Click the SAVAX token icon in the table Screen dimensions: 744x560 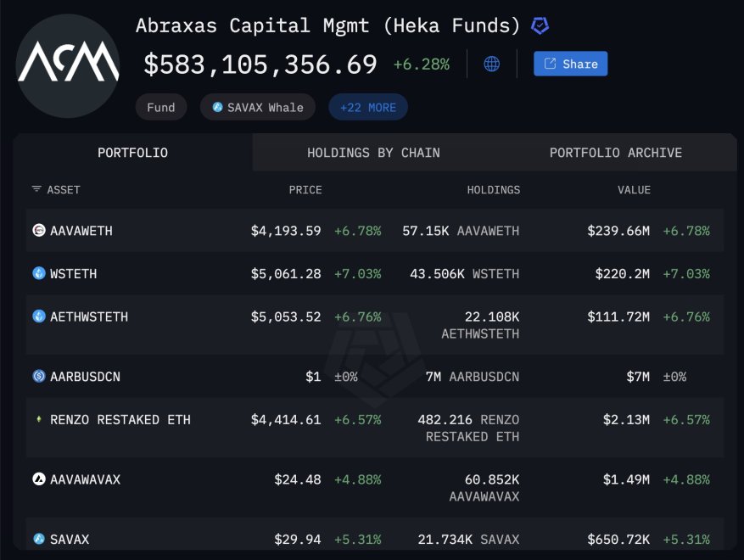click(38, 539)
